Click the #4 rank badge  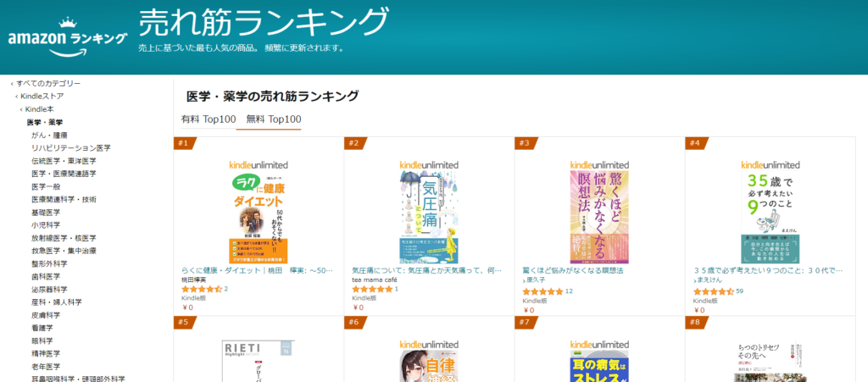pyautogui.click(x=695, y=144)
